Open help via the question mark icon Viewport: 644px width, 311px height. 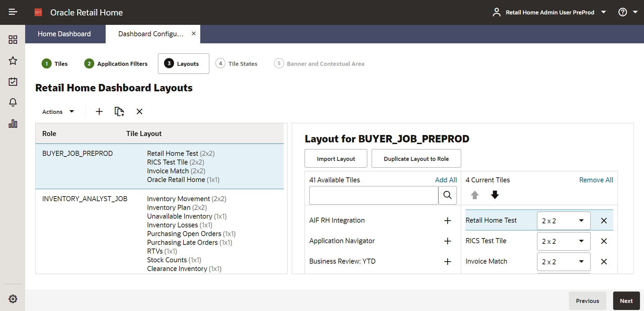pos(623,12)
